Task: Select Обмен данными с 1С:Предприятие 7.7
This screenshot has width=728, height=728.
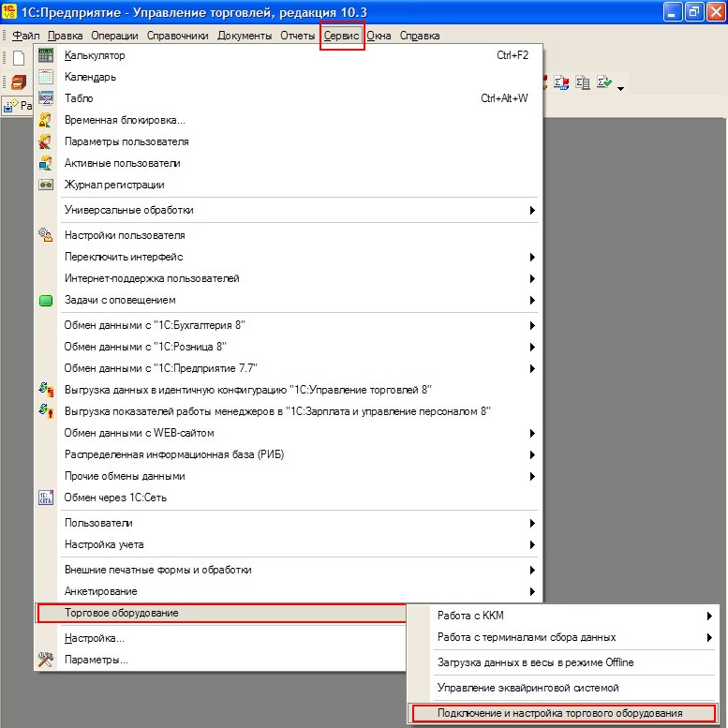Action: point(289,368)
